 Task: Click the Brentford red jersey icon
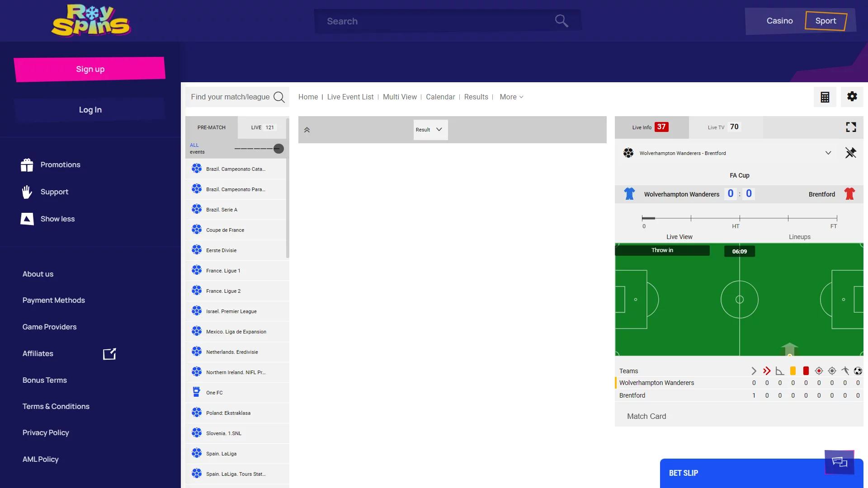849,194
